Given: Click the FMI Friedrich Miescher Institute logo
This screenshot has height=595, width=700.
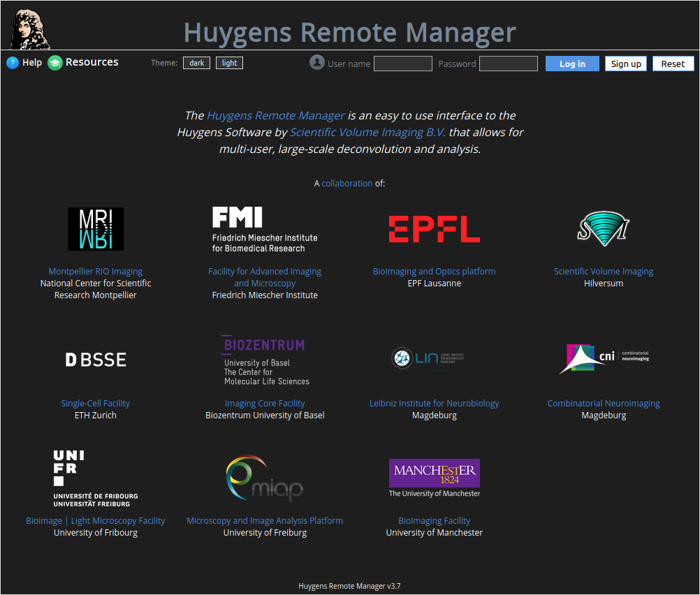Looking at the screenshot, I should pyautogui.click(x=265, y=230).
